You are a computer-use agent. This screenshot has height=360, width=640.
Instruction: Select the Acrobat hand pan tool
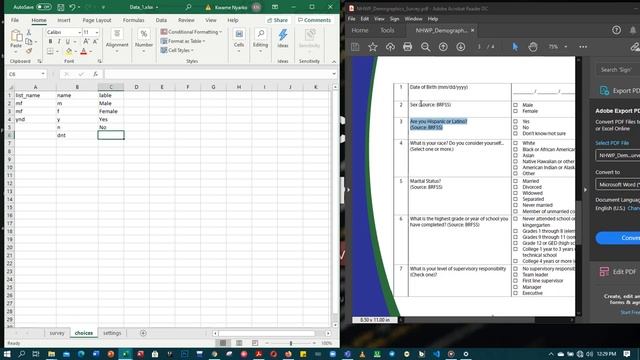(x=533, y=47)
